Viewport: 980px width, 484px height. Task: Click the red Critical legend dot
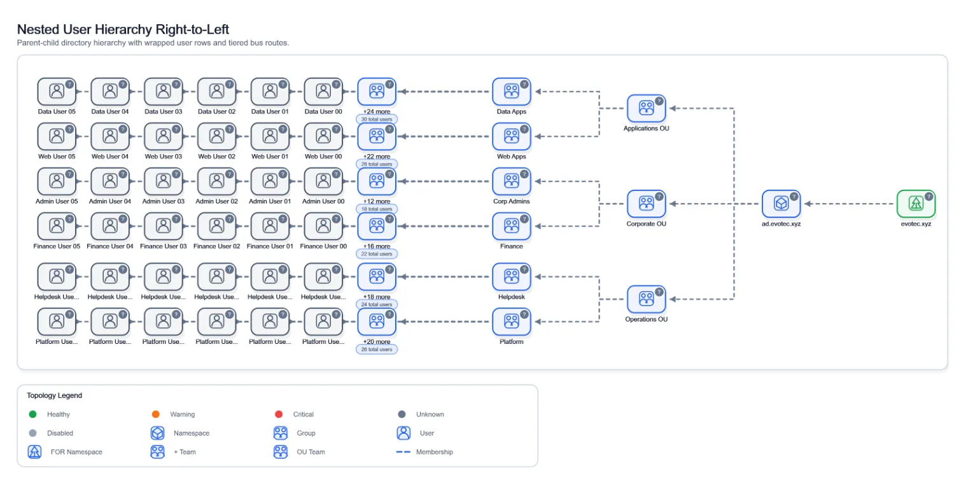[x=279, y=415]
